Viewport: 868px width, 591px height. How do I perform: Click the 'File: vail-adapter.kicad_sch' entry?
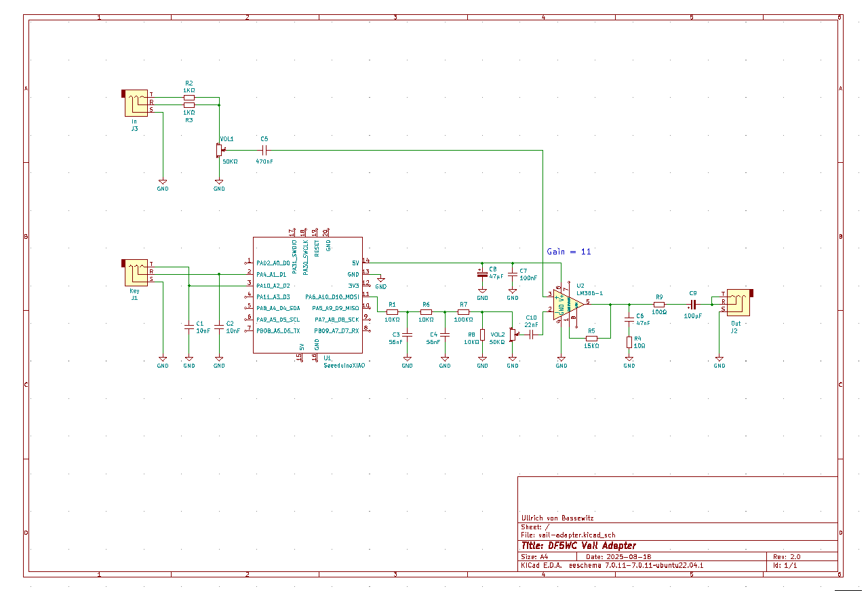(568, 535)
